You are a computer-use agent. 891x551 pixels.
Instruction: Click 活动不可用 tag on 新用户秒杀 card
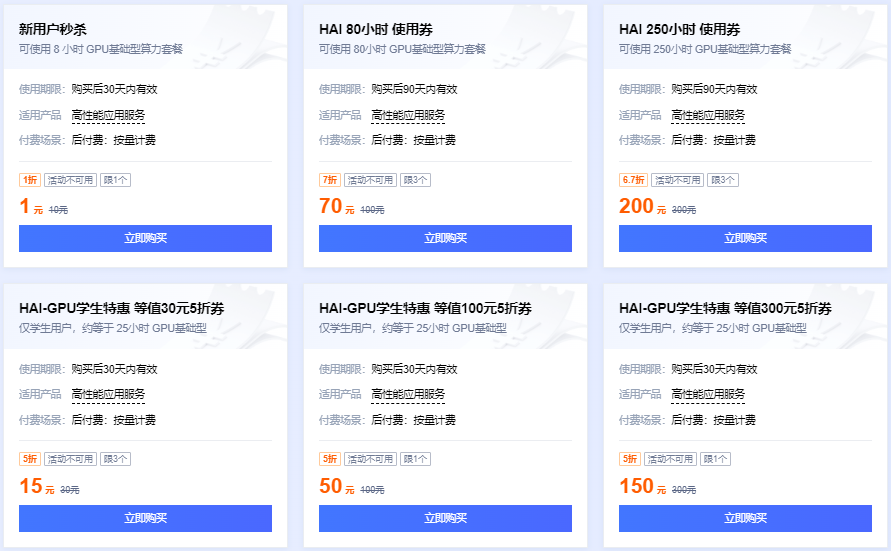click(x=70, y=180)
